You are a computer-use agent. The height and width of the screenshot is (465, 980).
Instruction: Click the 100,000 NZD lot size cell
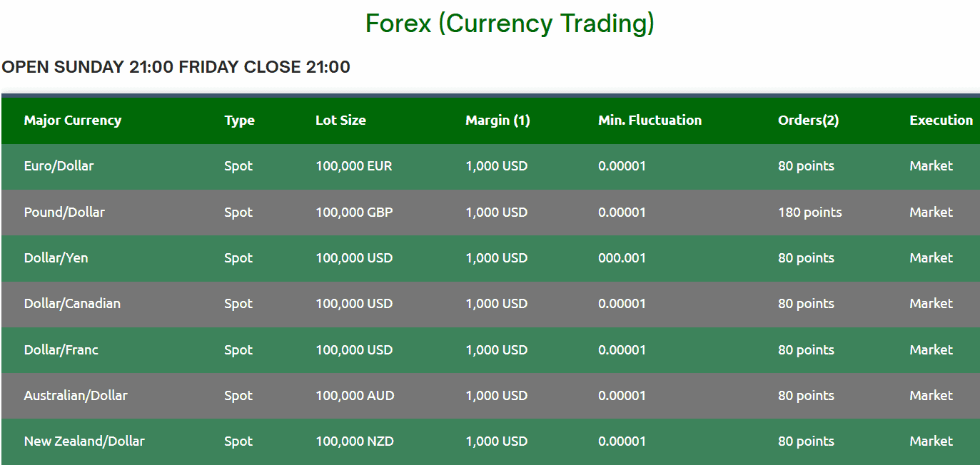coord(354,441)
